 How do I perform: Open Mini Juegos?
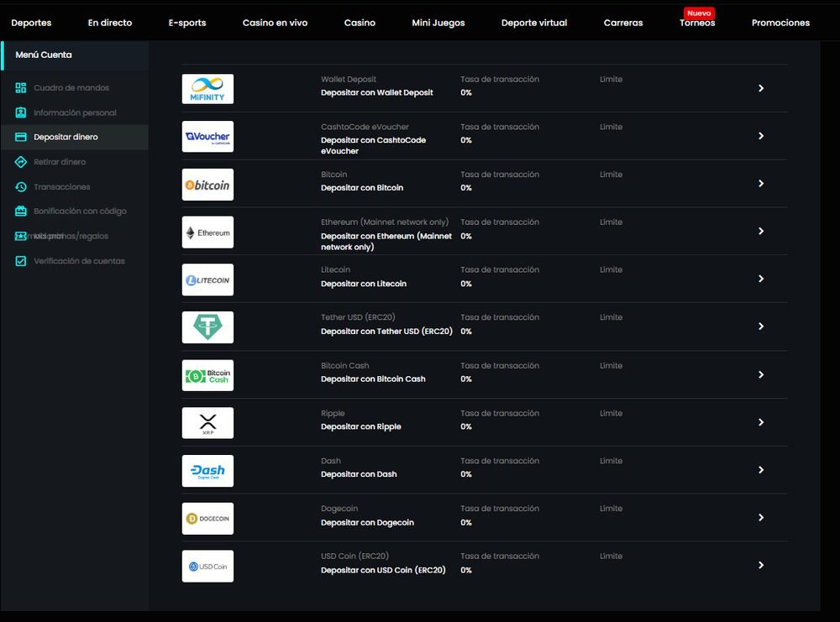(438, 23)
